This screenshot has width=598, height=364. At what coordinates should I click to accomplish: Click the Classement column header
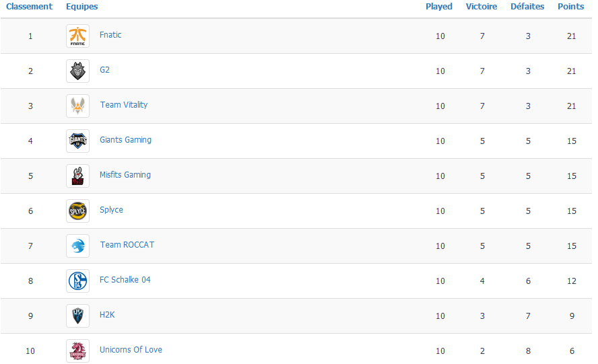pyautogui.click(x=30, y=7)
